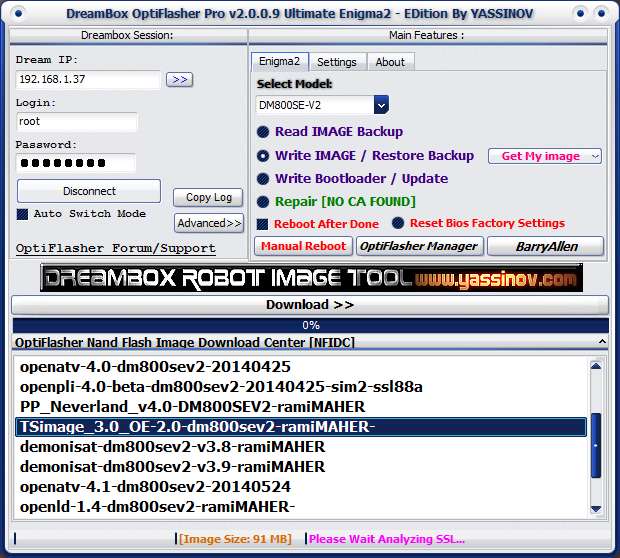Click Please Wait Analyzing SSL status text
Image resolution: width=620 pixels, height=558 pixels.
click(387, 539)
